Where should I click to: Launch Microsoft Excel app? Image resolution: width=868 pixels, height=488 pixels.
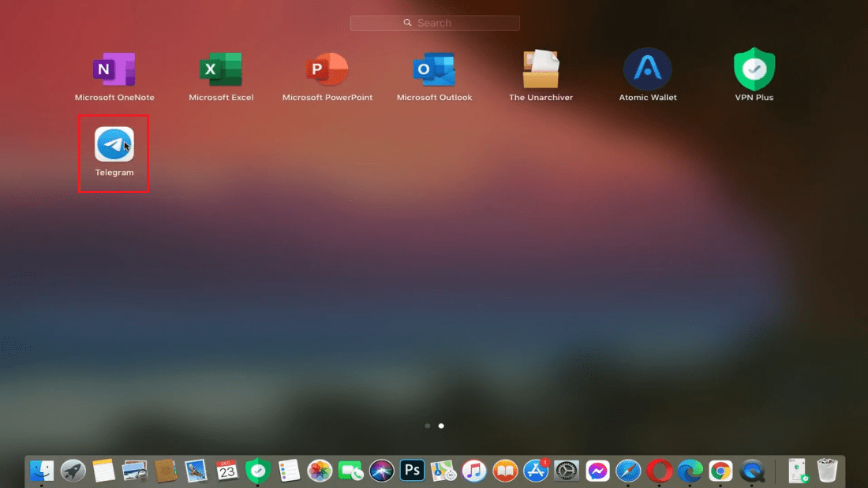221,69
